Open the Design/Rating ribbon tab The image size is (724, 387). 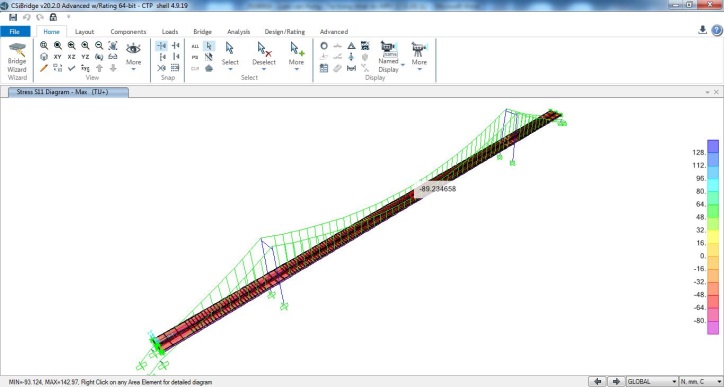tap(284, 31)
